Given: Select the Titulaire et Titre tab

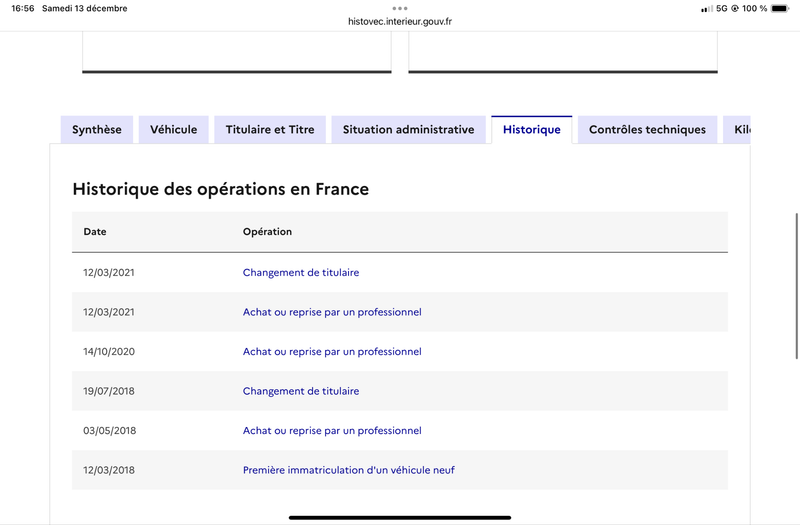Looking at the screenshot, I should [x=270, y=130].
